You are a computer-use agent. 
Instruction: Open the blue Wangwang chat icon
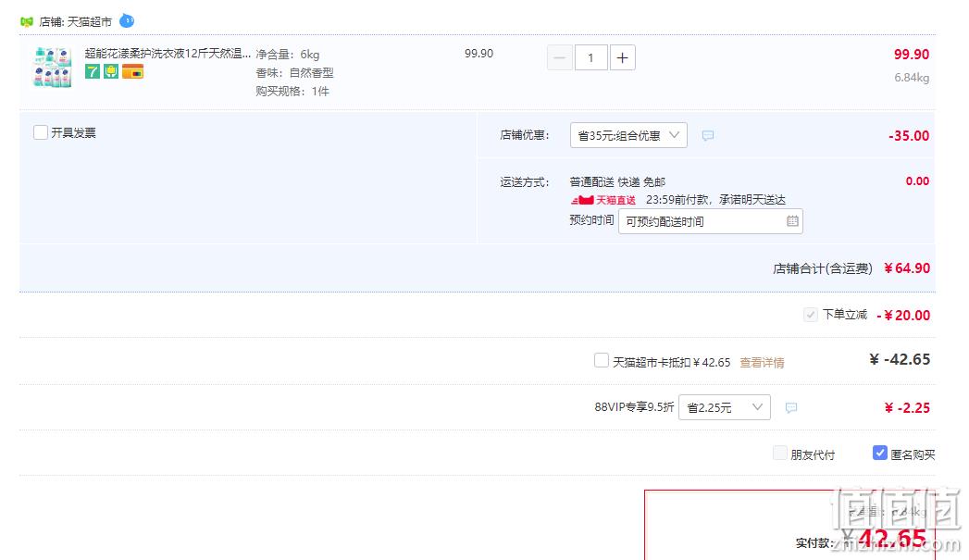[x=127, y=21]
